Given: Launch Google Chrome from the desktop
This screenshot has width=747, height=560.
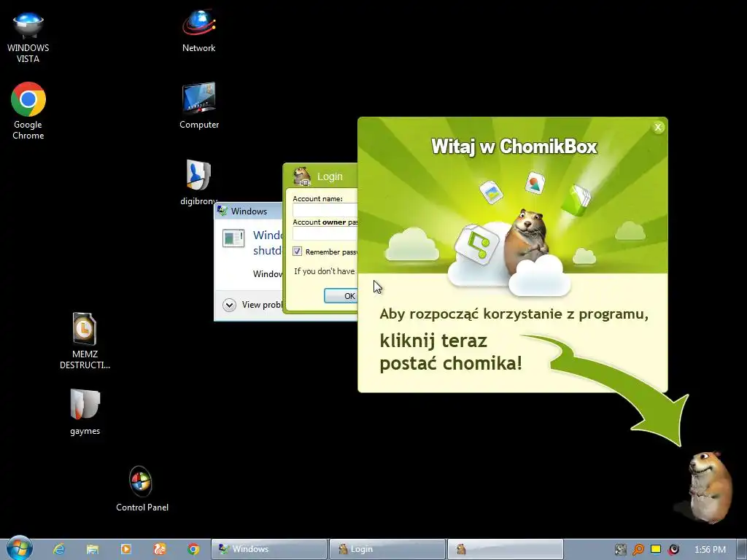Looking at the screenshot, I should (28, 111).
